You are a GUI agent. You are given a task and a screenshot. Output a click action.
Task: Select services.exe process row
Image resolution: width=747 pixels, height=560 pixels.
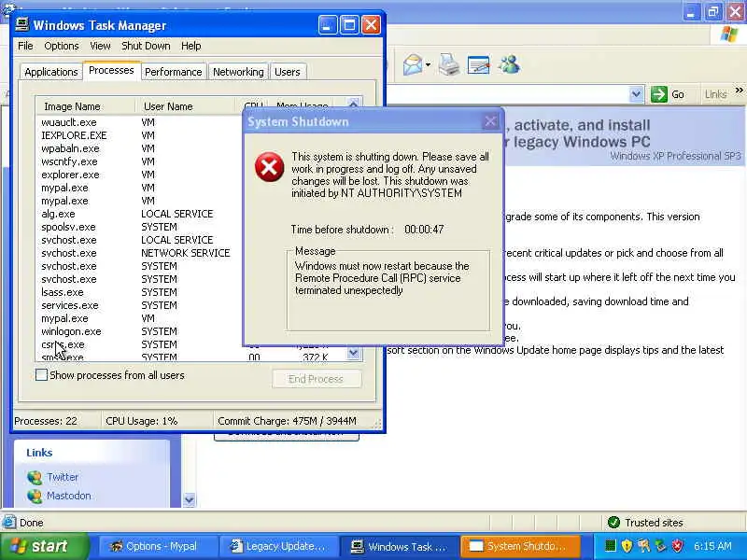[x=141, y=305]
